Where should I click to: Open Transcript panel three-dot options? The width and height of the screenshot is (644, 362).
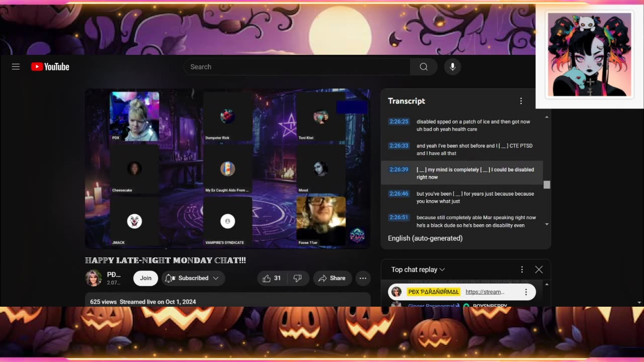[x=521, y=101]
